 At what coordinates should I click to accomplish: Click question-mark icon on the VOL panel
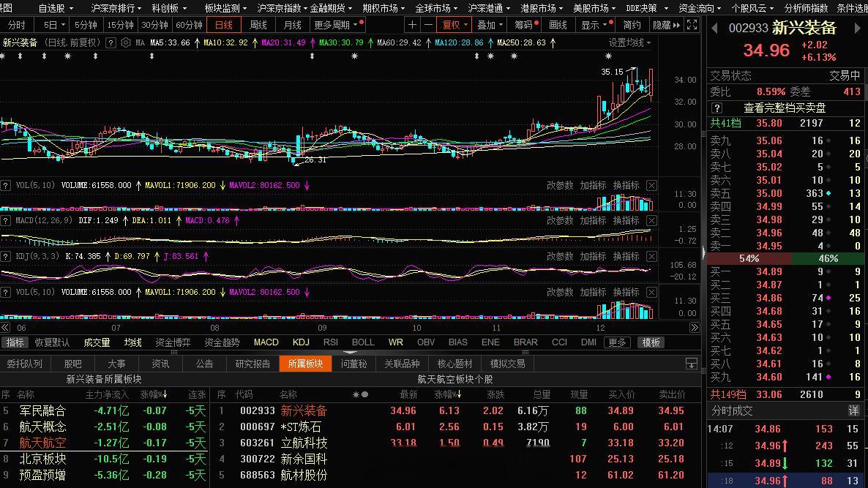[x=6, y=184]
